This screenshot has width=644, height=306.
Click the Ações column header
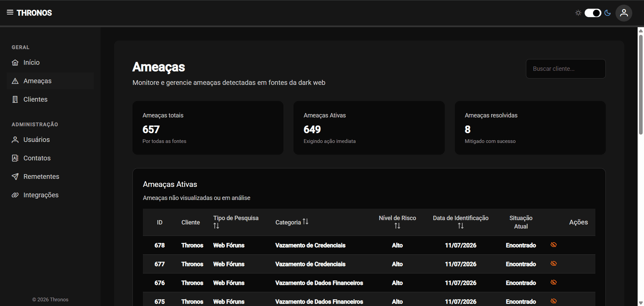pos(578,222)
